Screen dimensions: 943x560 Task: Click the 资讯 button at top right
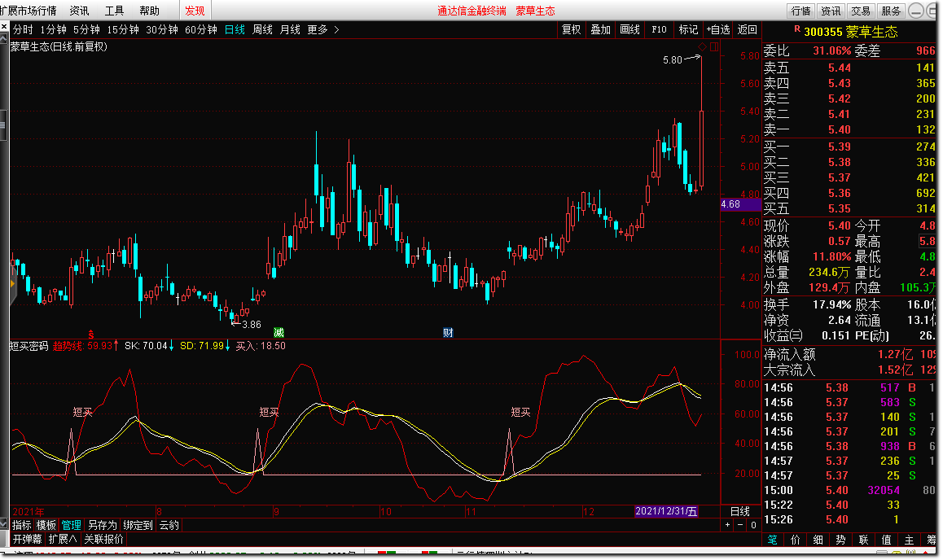click(x=831, y=11)
